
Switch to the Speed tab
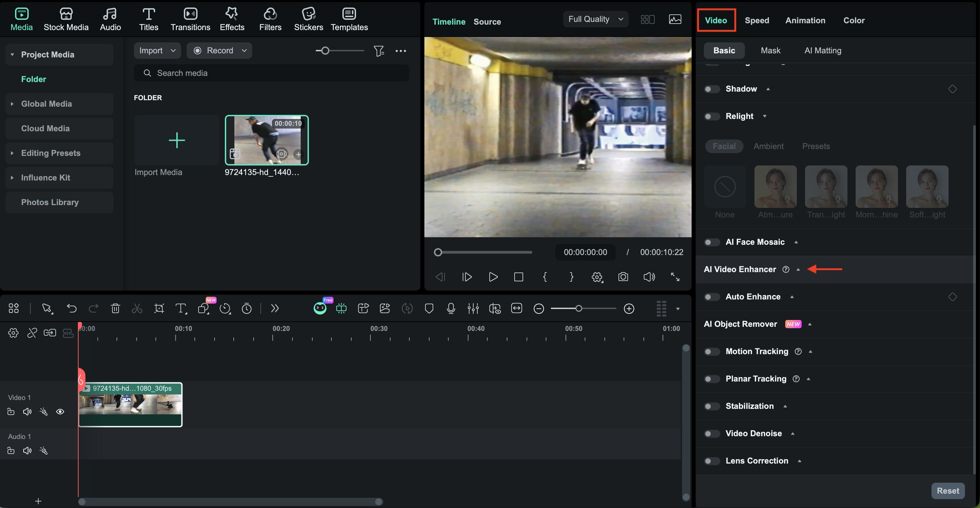757,20
